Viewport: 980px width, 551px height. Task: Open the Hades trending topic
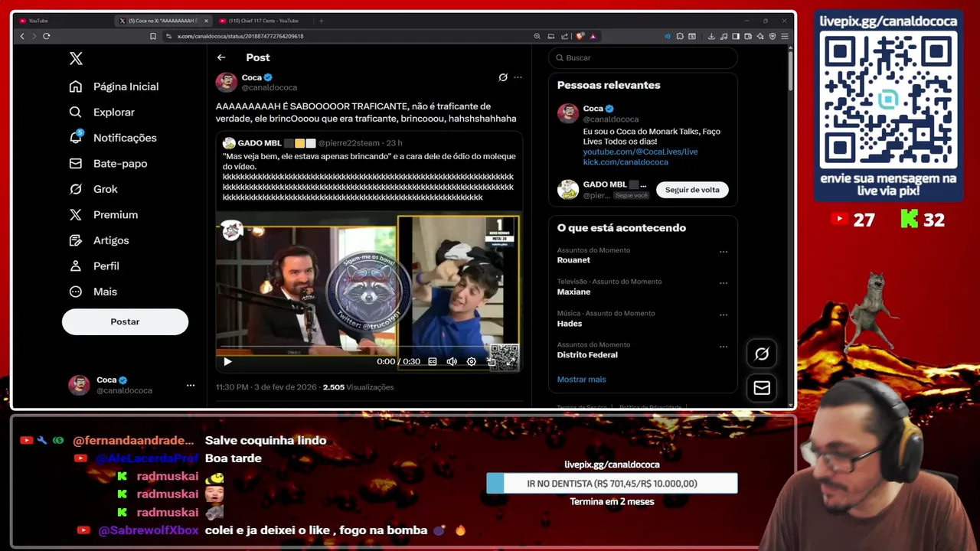(570, 324)
